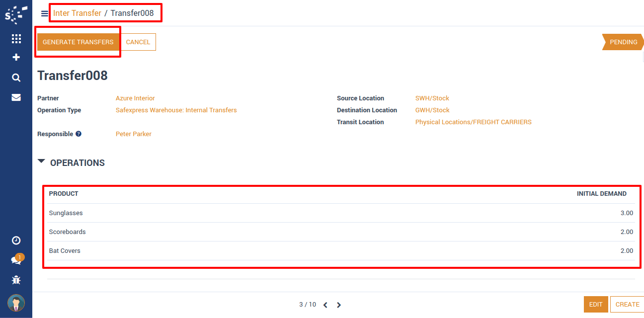This screenshot has height=318, width=644.
Task: Click the plus icon in sidebar
Action: click(x=16, y=58)
